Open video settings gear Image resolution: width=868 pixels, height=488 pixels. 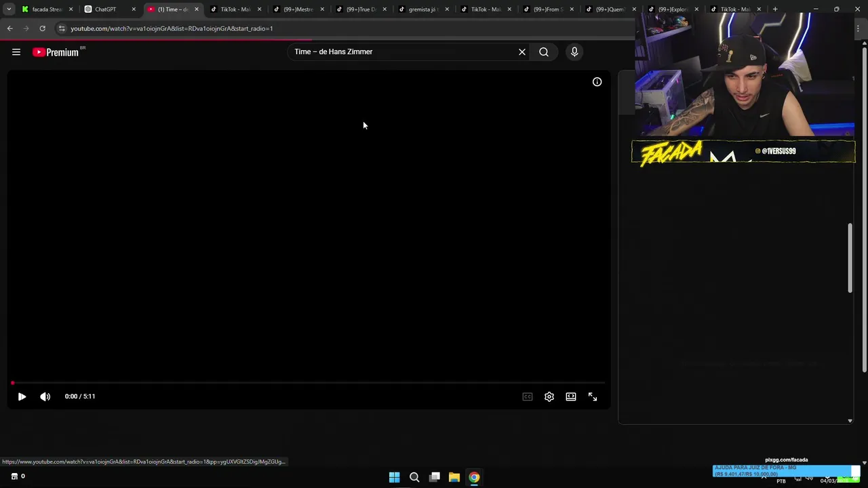(x=549, y=396)
